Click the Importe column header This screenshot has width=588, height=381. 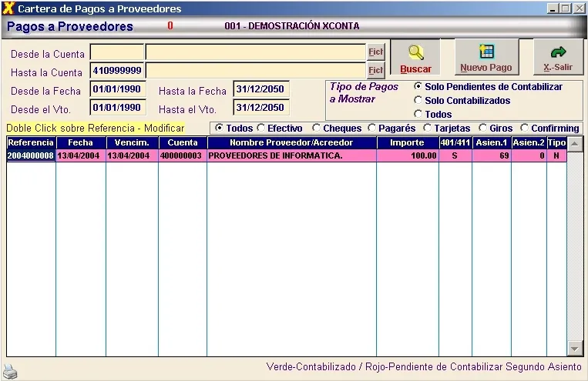coord(406,143)
